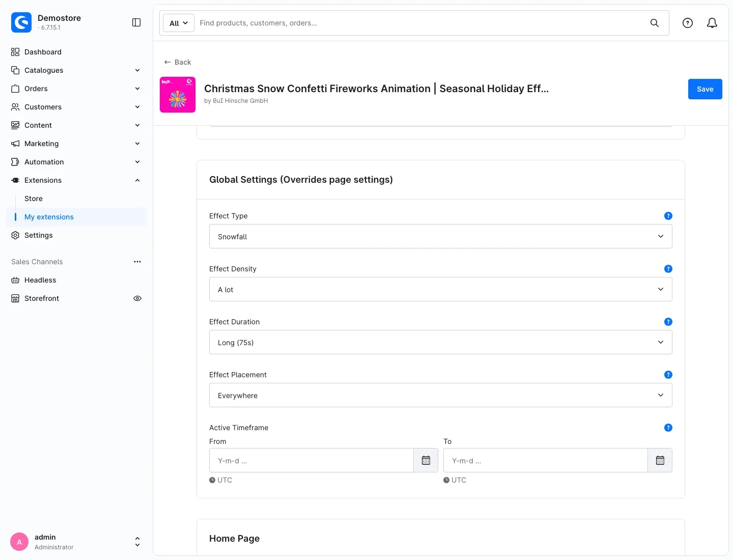733x560 pixels.
Task: Open the Effect Type dropdown
Action: tap(441, 236)
